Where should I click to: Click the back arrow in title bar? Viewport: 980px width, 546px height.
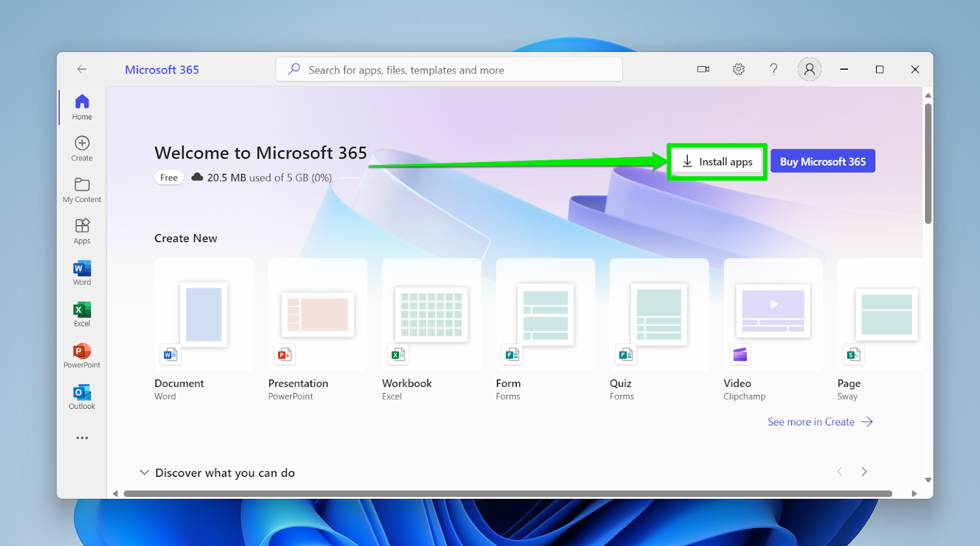[81, 69]
